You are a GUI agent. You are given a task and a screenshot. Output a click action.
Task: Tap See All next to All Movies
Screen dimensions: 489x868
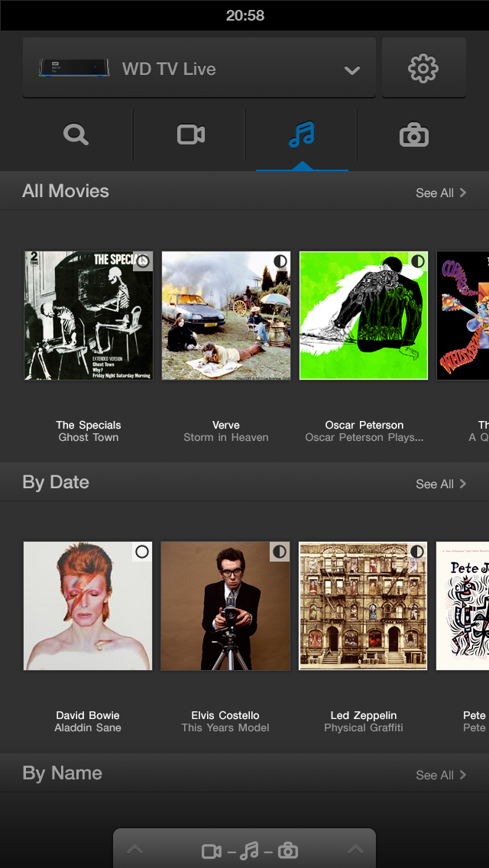[442, 193]
